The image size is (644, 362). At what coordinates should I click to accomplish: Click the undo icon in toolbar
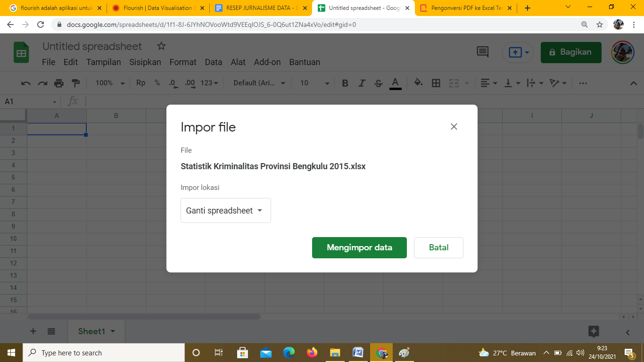click(26, 83)
